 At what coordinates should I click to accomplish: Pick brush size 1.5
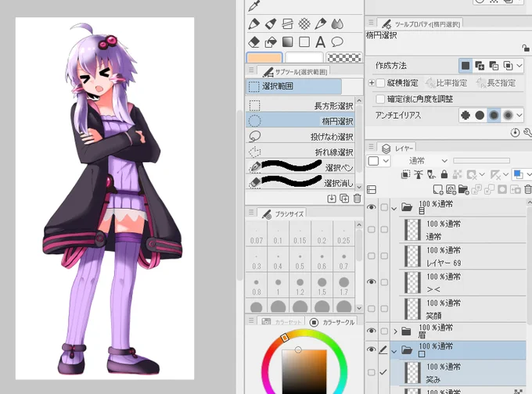tap(322, 286)
